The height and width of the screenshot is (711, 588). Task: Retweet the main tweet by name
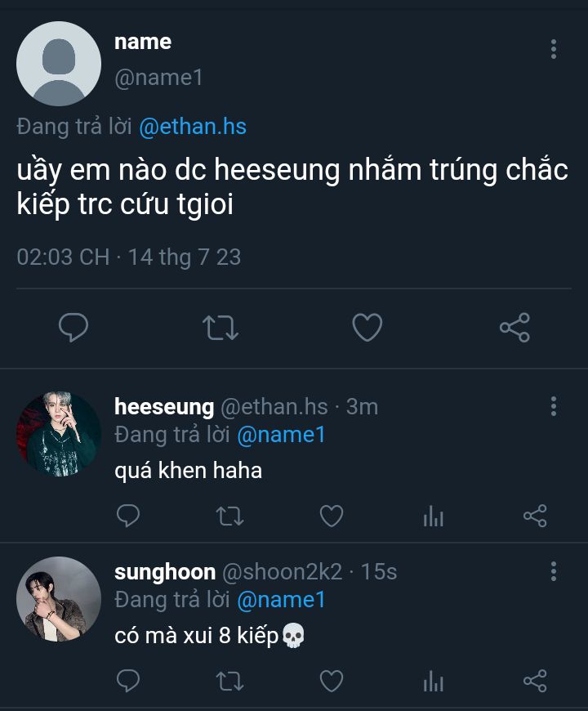pyautogui.click(x=220, y=329)
